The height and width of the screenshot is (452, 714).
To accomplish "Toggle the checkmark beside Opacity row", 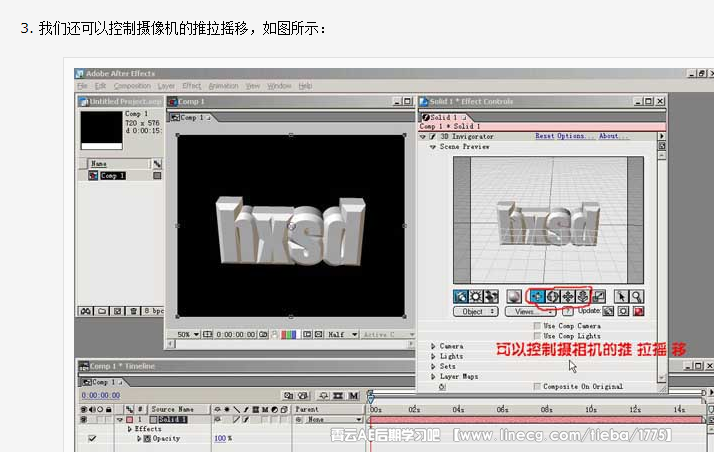I will pyautogui.click(x=92, y=438).
